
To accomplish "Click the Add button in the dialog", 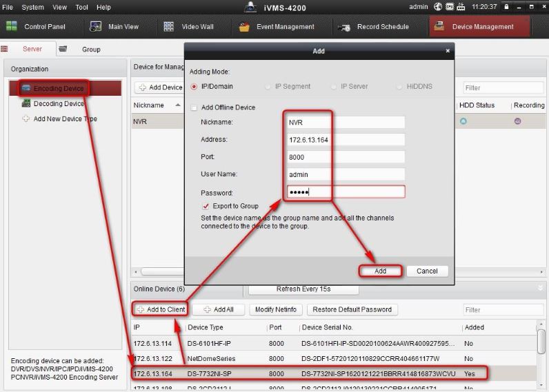I will (x=380, y=271).
